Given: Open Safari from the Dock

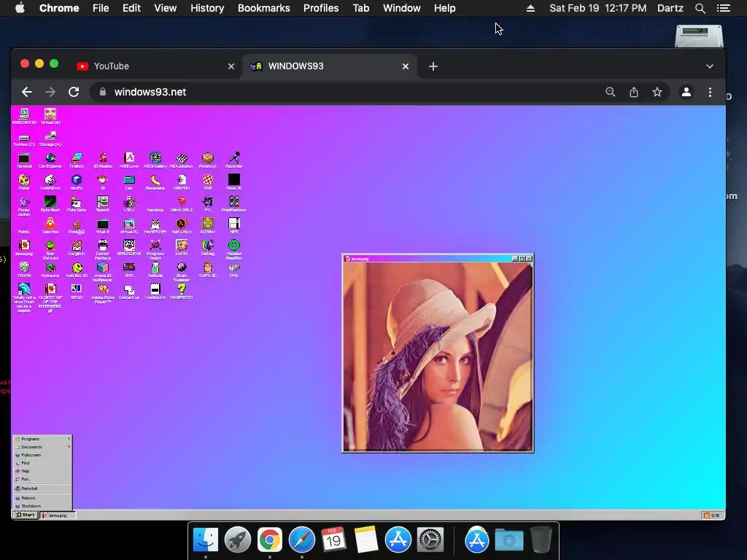Looking at the screenshot, I should [x=302, y=540].
